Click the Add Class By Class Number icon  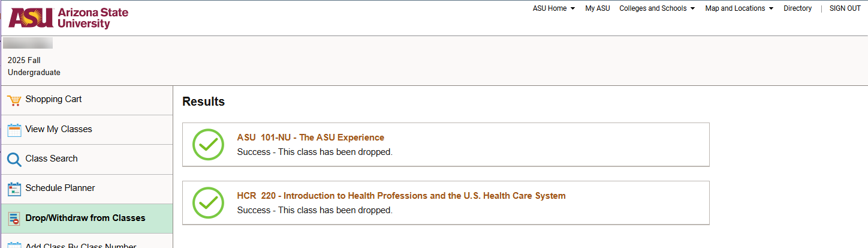tap(14, 245)
